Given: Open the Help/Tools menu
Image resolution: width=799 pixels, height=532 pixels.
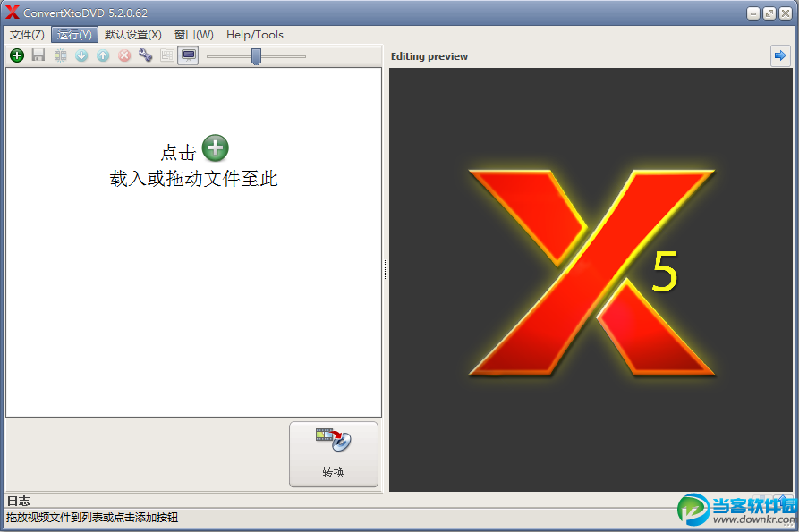Looking at the screenshot, I should pos(255,35).
